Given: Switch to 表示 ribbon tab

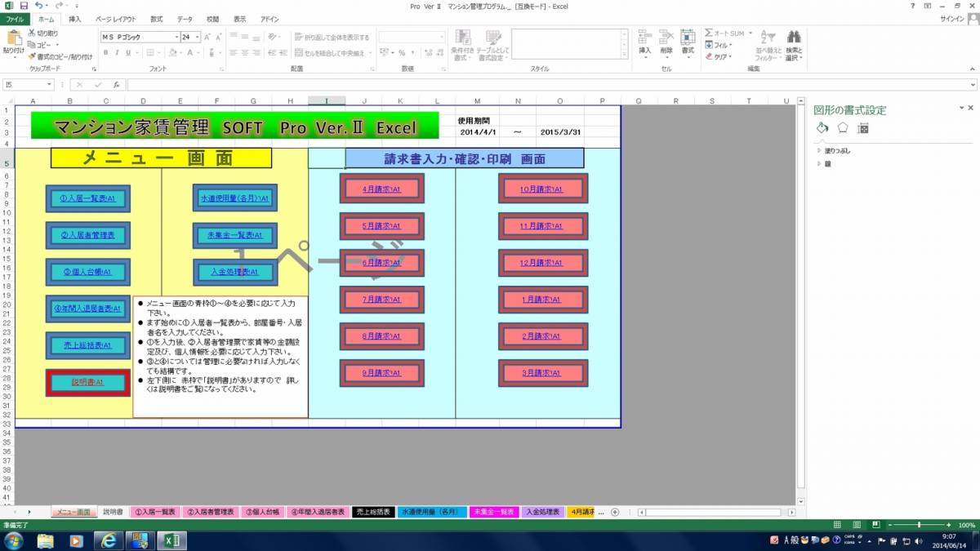Looking at the screenshot, I should pos(239,18).
